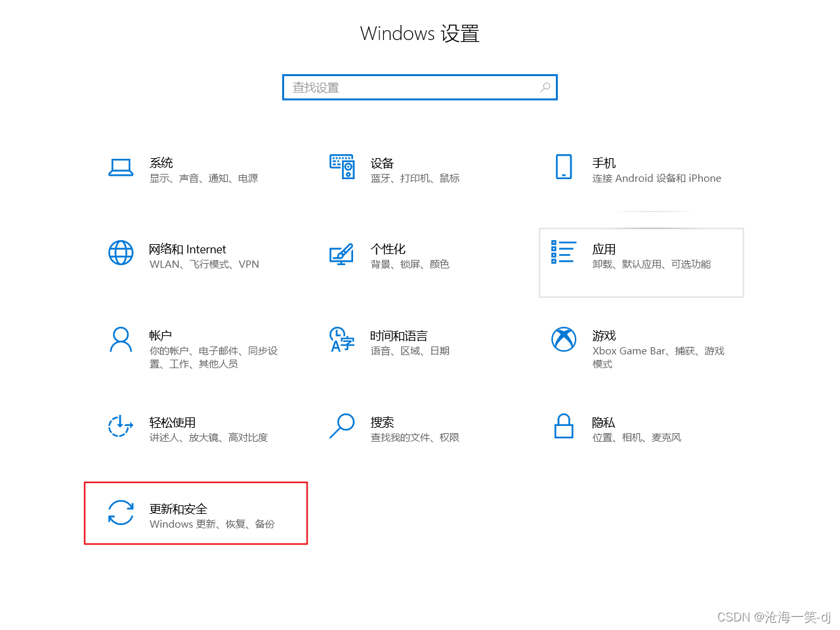Click the 手机 phone icon

pos(564,167)
